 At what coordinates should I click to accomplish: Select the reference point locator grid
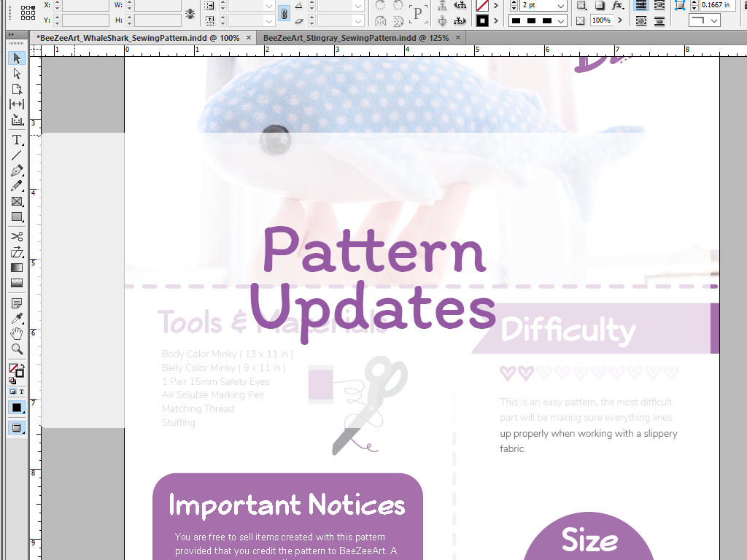coord(28,13)
